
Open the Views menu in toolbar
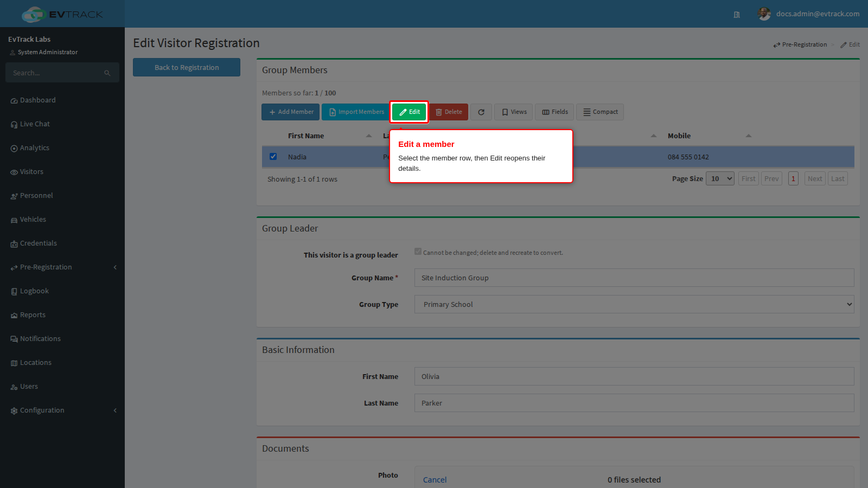513,112
